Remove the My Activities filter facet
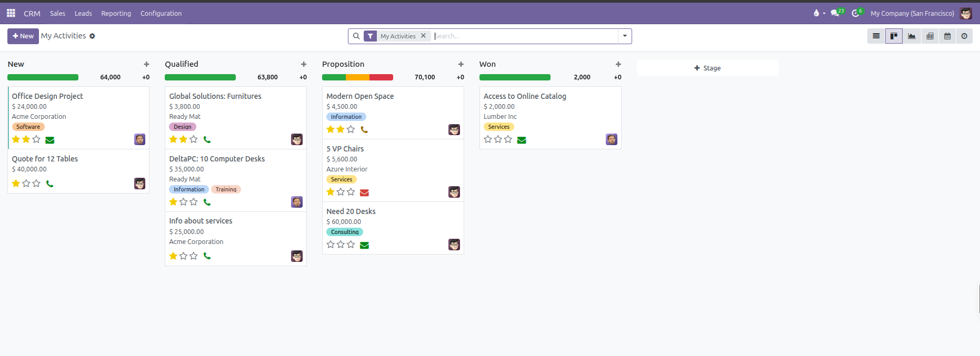980x356 pixels. 423,36
